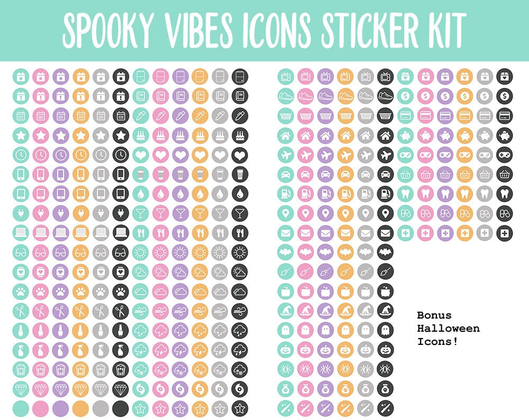
Task: Click the "Bonus Halloween Icons!" text
Action: coord(448,328)
